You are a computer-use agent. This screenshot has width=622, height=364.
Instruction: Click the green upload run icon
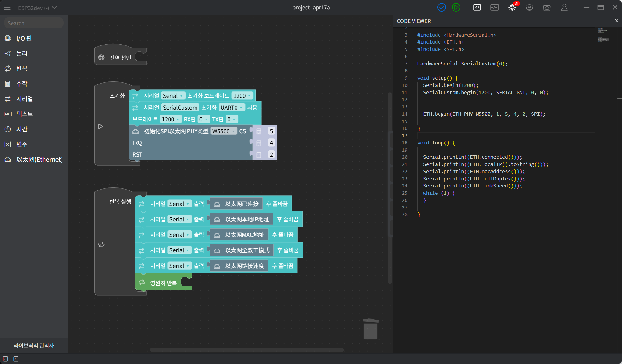click(x=456, y=7)
